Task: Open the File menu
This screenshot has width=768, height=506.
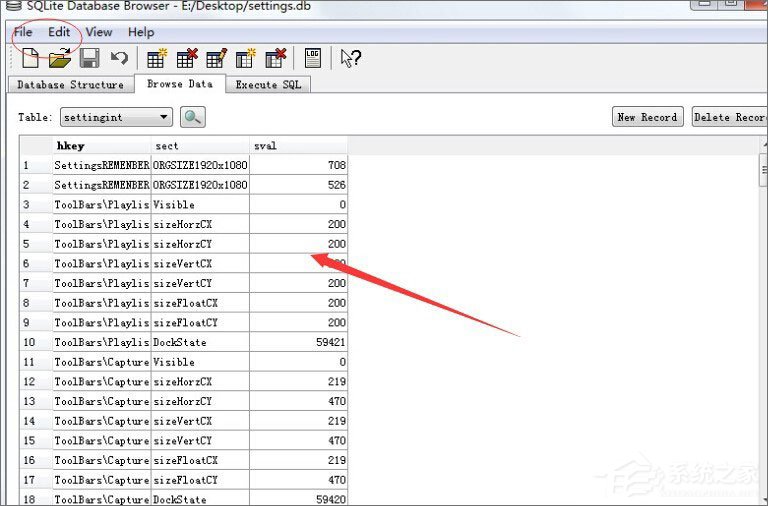Action: tap(22, 32)
